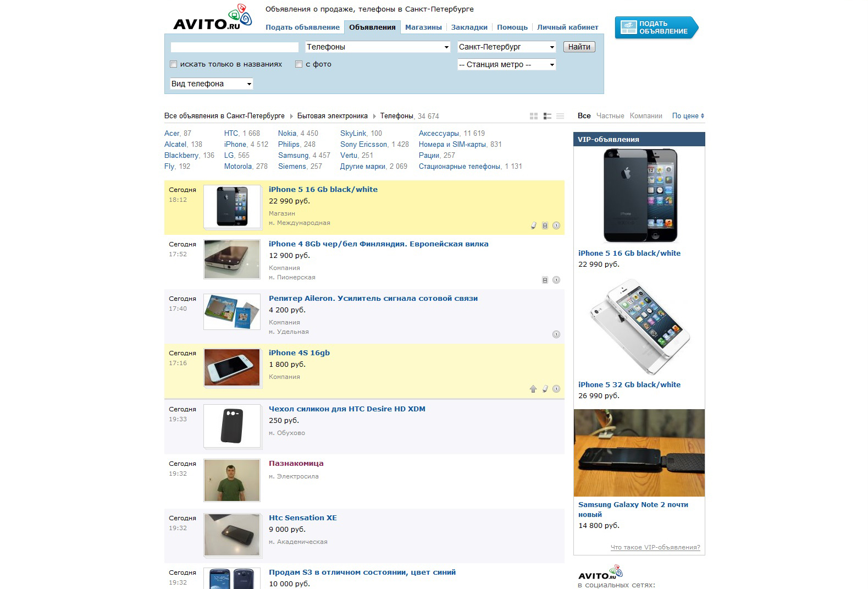Click the Найти search button
Image resolution: width=868 pixels, height=589 pixels.
579,47
